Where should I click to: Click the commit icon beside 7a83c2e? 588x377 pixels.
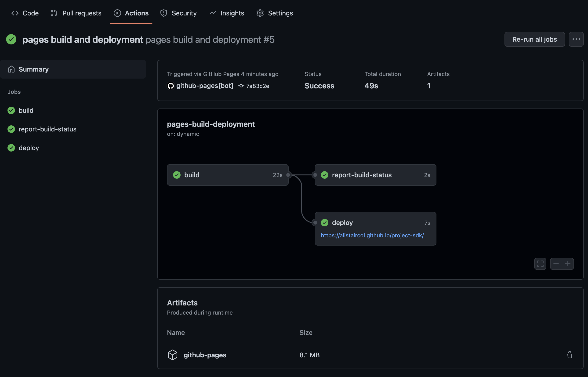coord(241,86)
